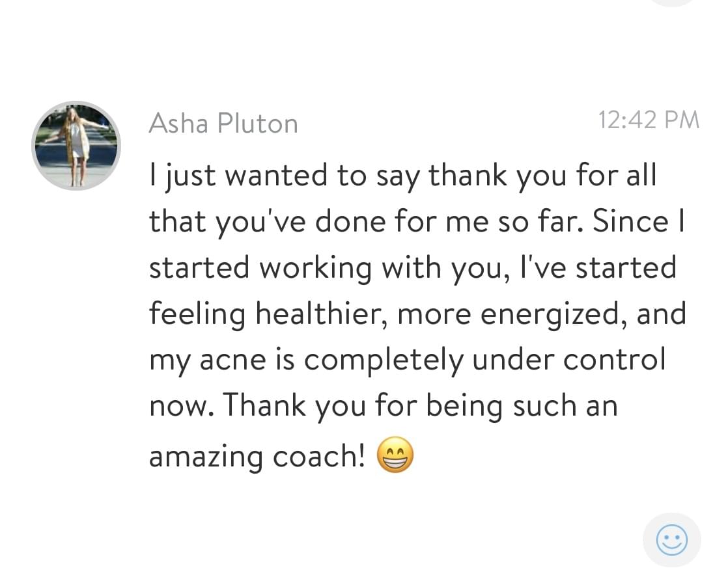This screenshot has height=581, width=728.
Task: Click the word 'Pluton' in the sender name
Action: tap(258, 124)
